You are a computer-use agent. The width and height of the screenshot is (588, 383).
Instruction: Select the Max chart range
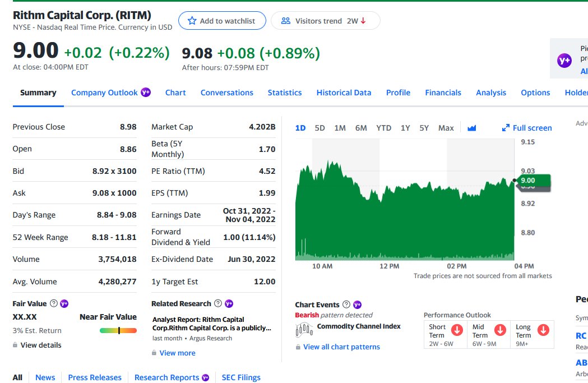click(446, 128)
